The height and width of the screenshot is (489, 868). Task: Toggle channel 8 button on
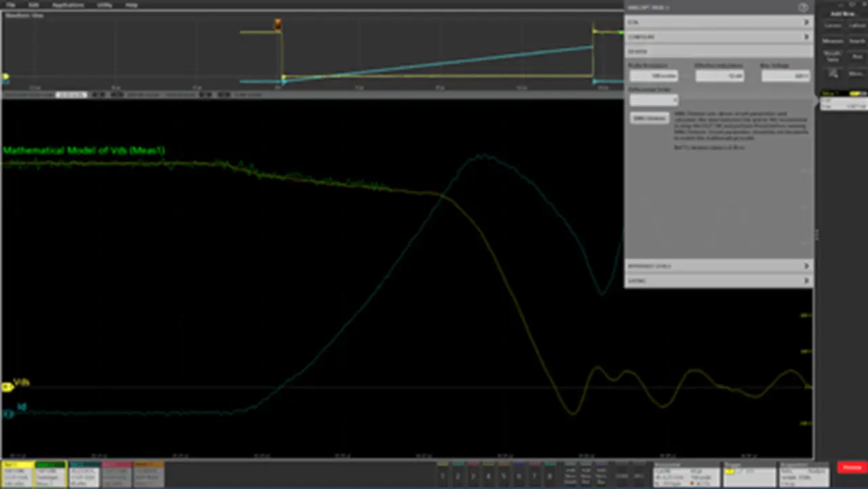tap(549, 476)
